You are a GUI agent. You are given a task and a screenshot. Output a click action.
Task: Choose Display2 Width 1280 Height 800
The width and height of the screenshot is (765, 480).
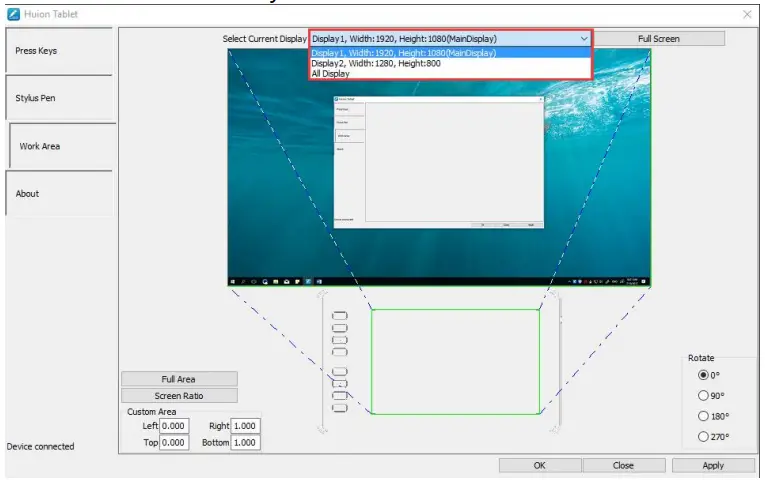coord(450,63)
